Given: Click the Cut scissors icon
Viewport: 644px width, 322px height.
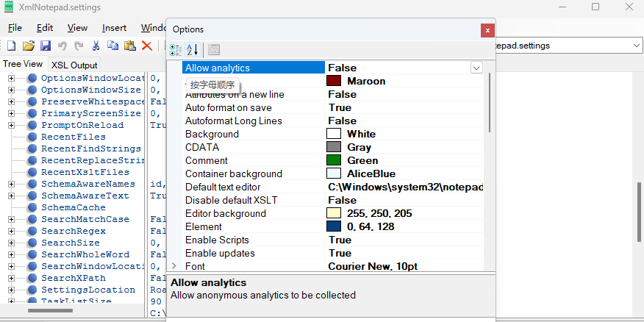Looking at the screenshot, I should (x=96, y=46).
